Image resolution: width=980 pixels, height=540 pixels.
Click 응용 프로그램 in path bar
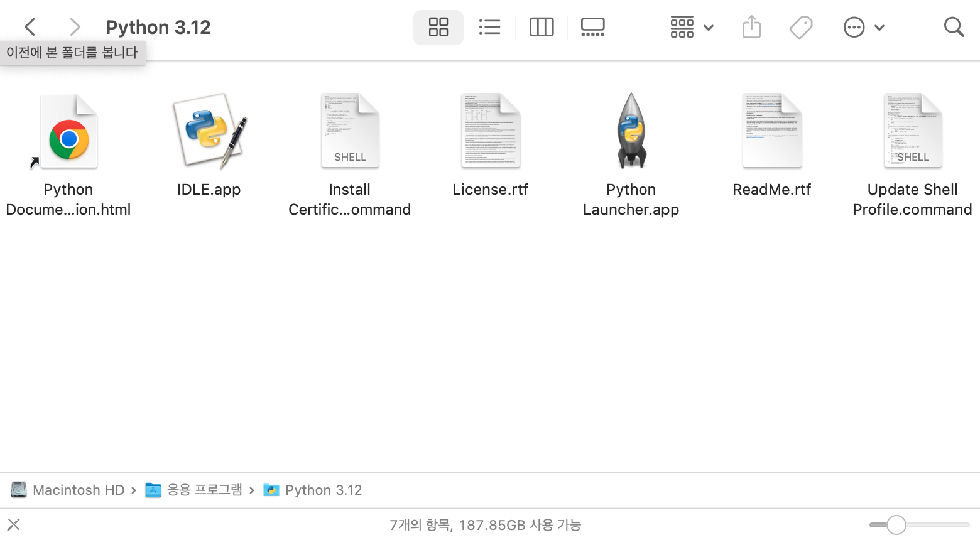tap(193, 490)
